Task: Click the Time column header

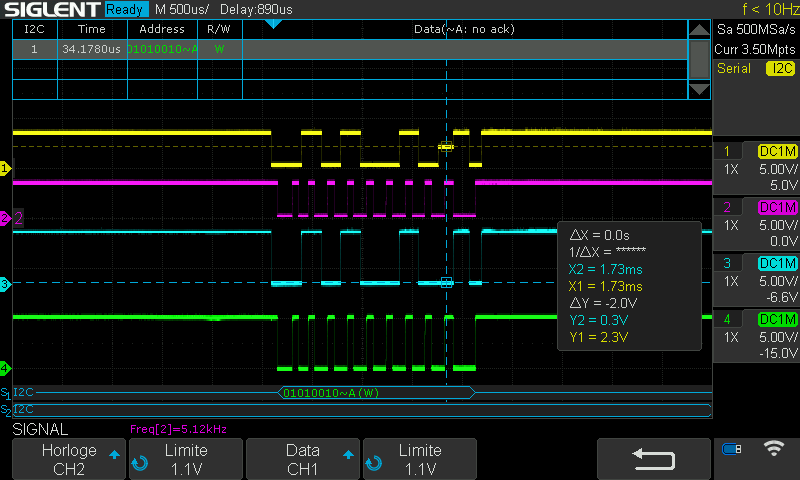Action: pos(92,29)
